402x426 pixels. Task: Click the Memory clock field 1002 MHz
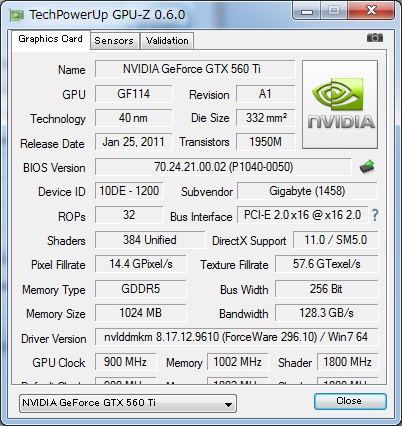[238, 362]
